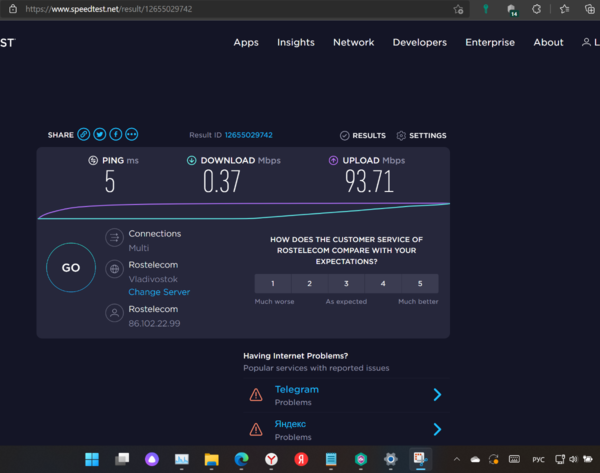Rate customer service as 5

[x=420, y=284]
